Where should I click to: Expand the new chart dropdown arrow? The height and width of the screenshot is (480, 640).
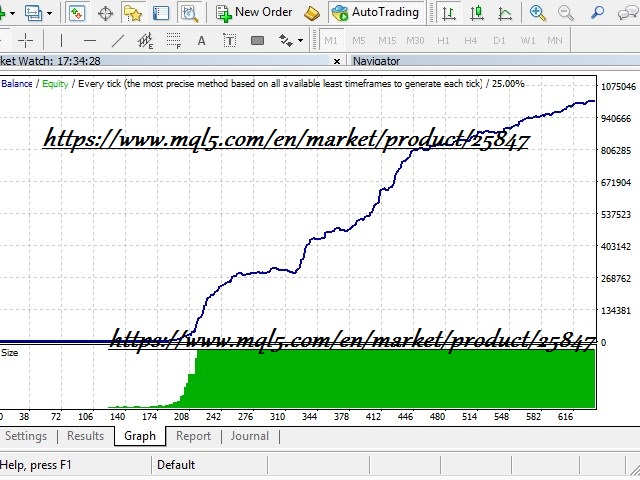pos(12,13)
